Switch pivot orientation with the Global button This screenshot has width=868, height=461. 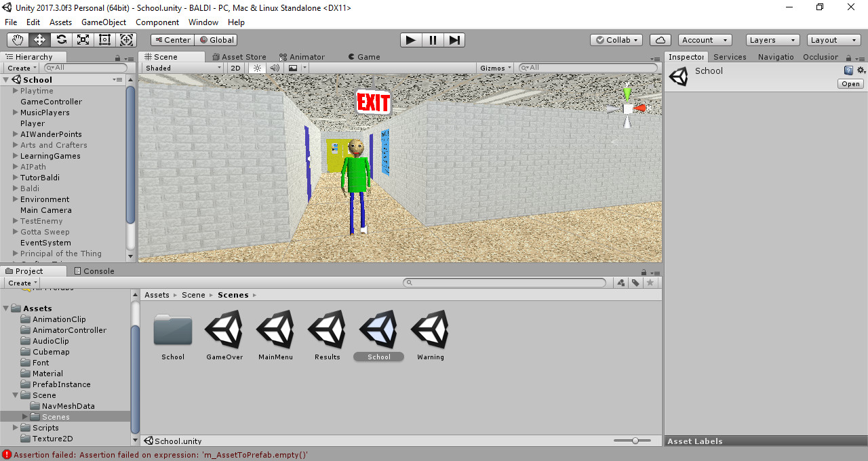tap(216, 39)
